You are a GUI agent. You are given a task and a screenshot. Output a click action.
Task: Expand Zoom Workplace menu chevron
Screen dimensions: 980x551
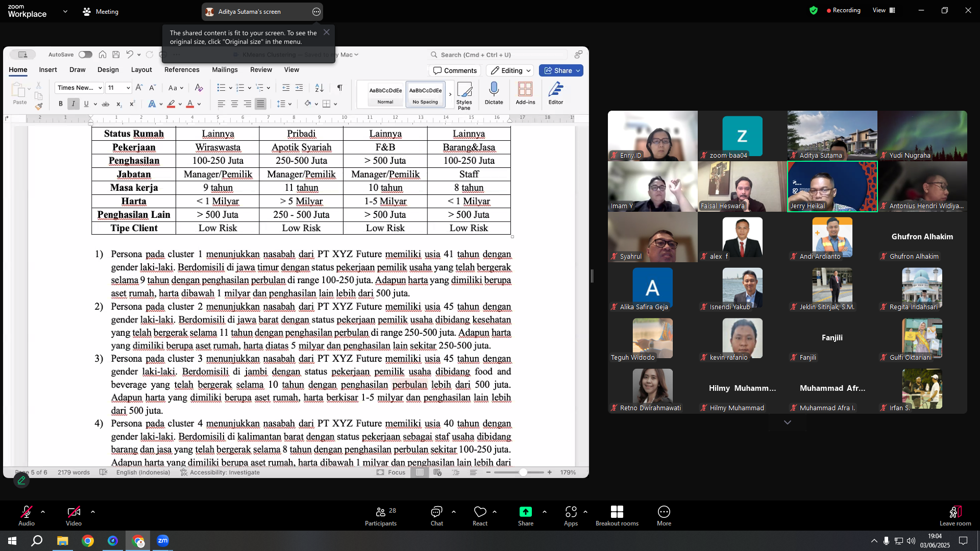(65, 11)
